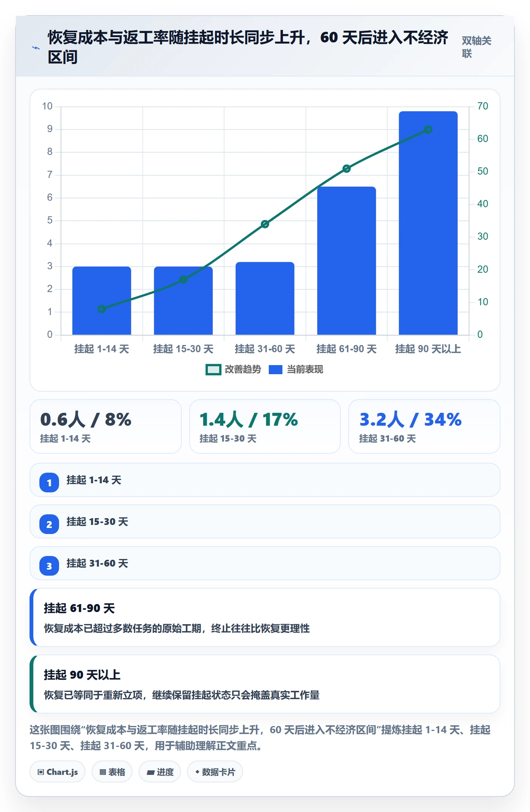Click the number 1 badge

(x=49, y=483)
